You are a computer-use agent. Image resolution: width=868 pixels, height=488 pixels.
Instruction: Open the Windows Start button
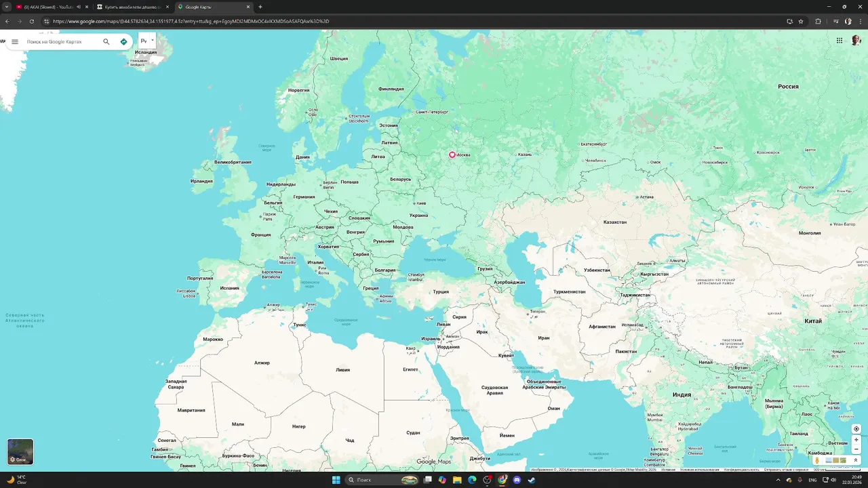[336, 480]
